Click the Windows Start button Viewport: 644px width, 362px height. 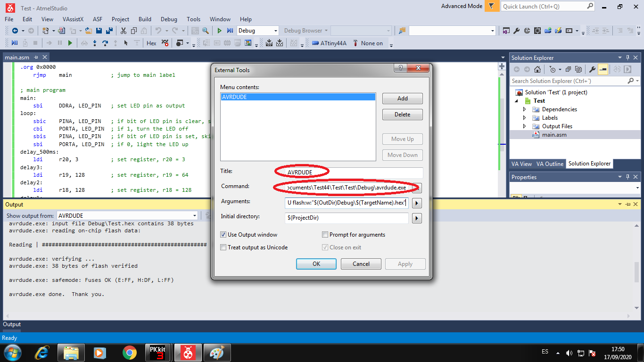click(13, 352)
